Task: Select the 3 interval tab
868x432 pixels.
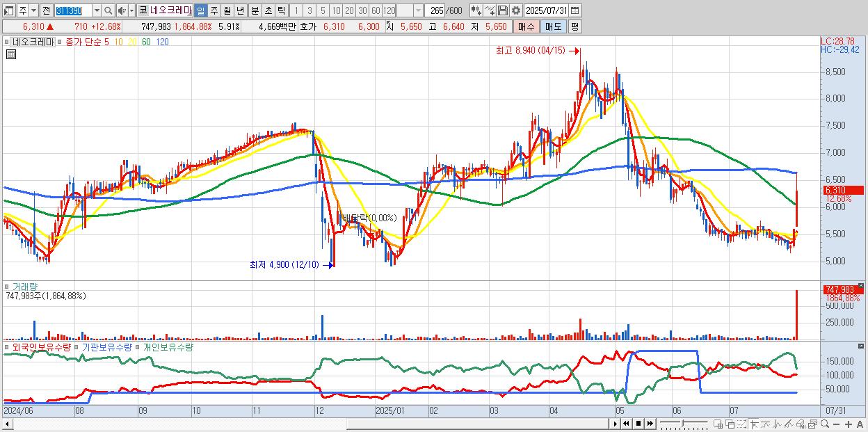Action: tap(310, 10)
